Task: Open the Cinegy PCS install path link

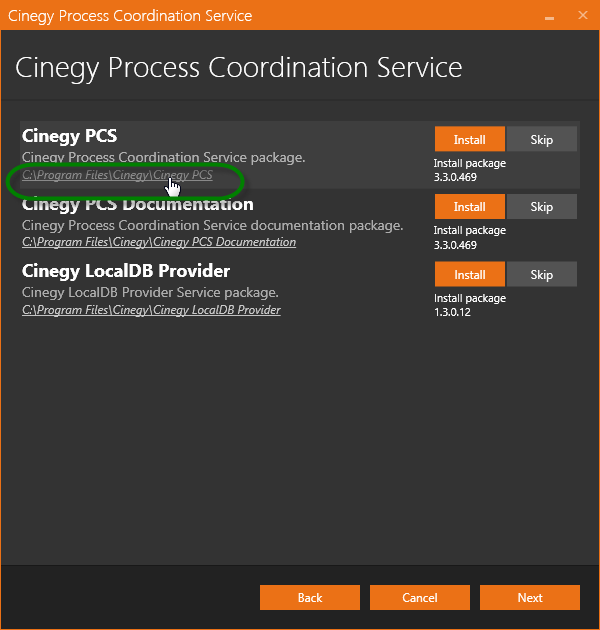Action: pyautogui.click(x=117, y=175)
